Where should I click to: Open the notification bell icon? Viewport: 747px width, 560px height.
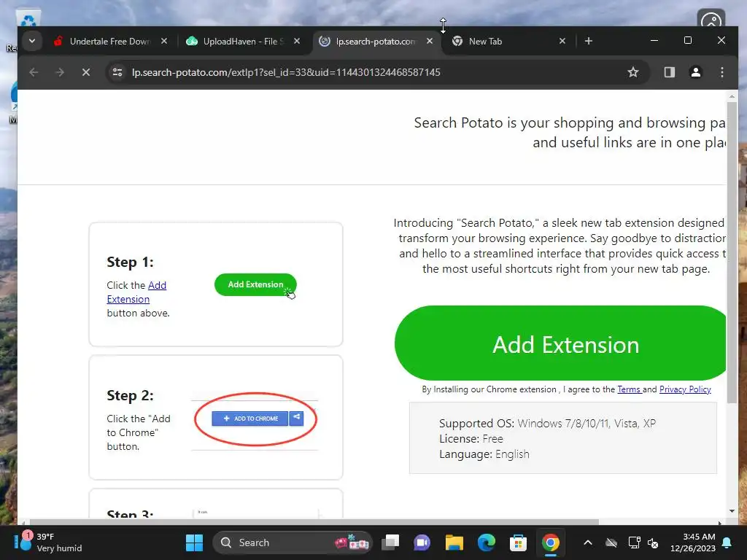click(727, 542)
